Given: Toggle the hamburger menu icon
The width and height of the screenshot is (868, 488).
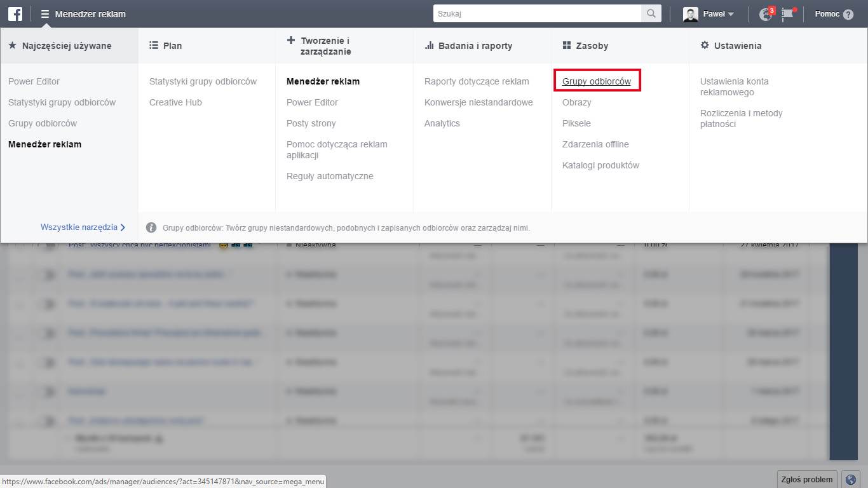Looking at the screenshot, I should coord(45,14).
